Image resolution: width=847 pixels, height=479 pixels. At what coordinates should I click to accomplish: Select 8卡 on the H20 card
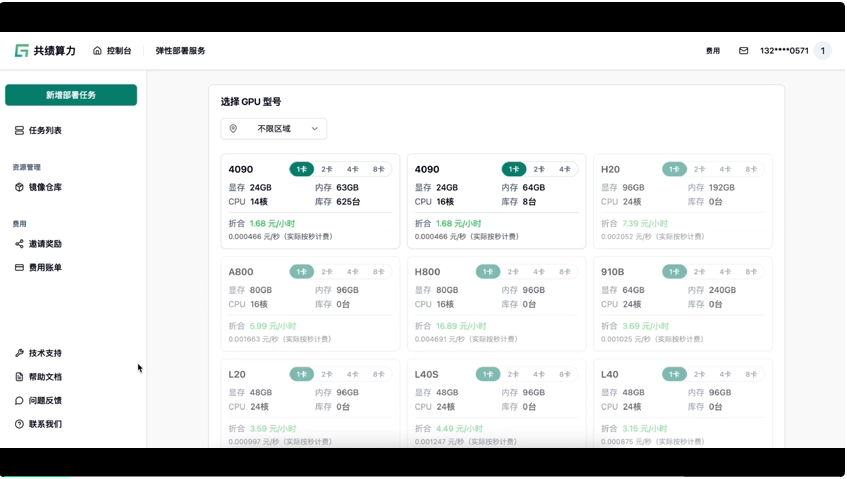tap(751, 170)
